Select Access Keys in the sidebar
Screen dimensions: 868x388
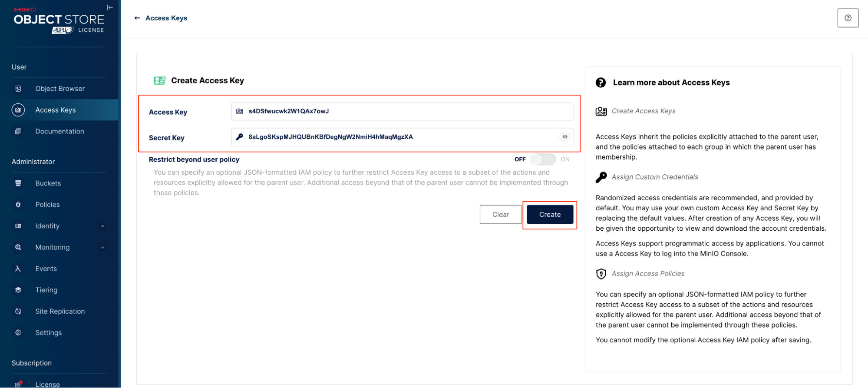pos(56,110)
